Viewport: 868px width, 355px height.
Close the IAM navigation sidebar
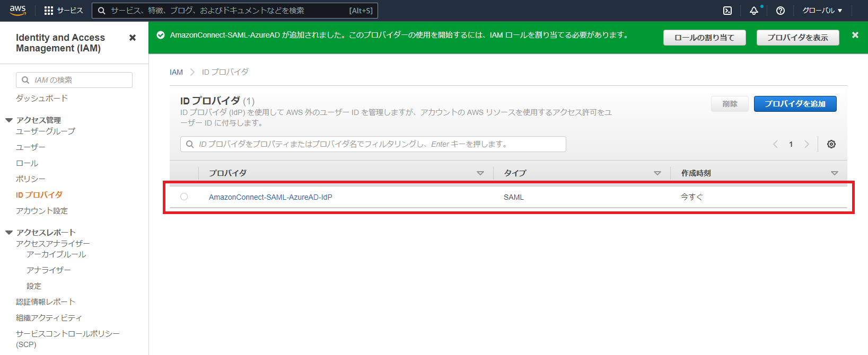tap(133, 38)
